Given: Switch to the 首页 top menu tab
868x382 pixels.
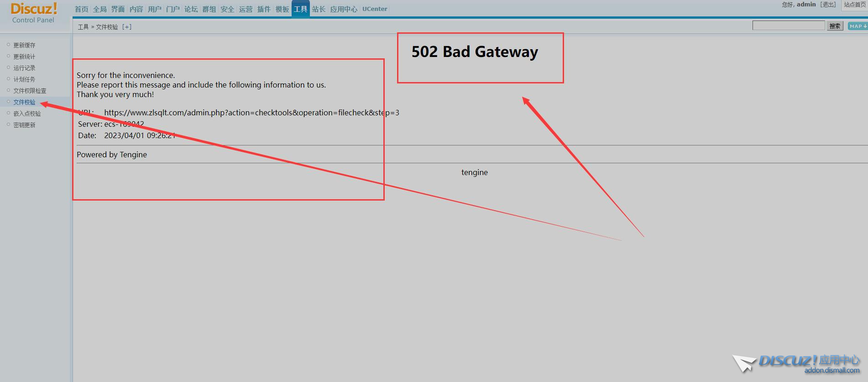Looking at the screenshot, I should click(82, 9).
